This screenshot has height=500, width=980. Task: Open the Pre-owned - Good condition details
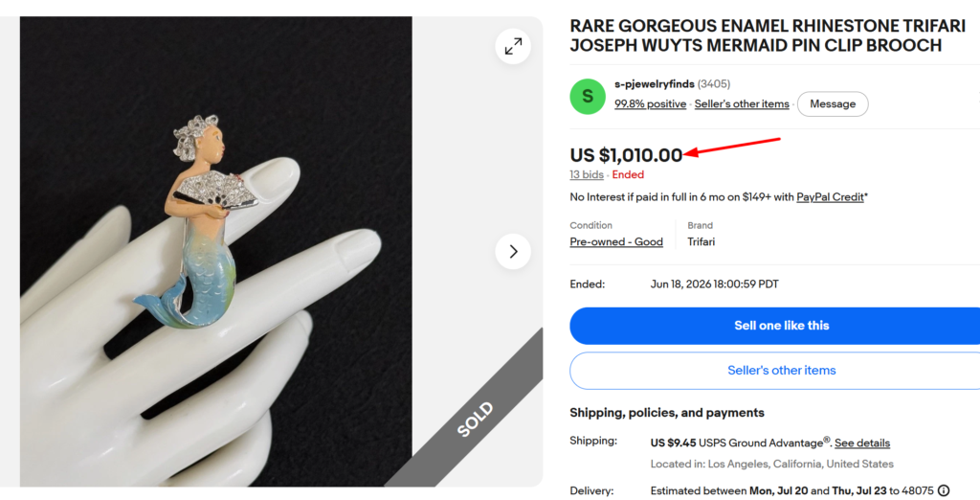[x=616, y=241]
